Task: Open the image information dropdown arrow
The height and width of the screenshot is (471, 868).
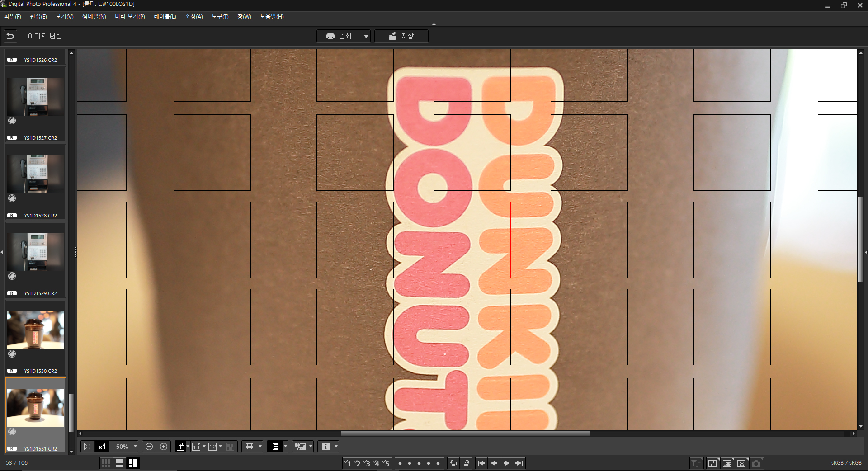Action: click(336, 447)
